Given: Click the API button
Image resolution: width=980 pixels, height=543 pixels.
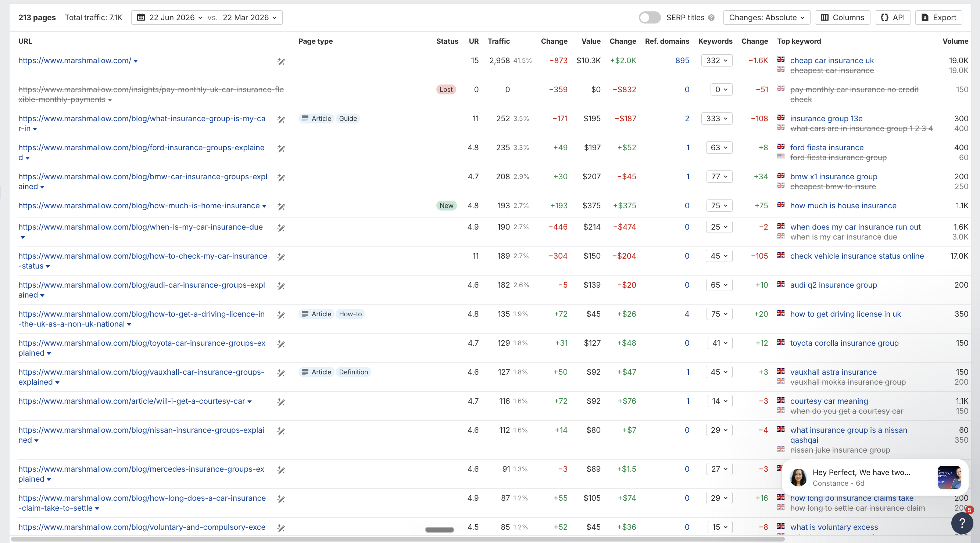Looking at the screenshot, I should pyautogui.click(x=893, y=18).
